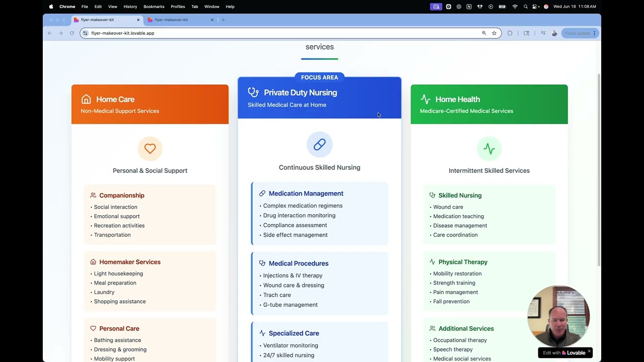Open the zoom magnifier icon in address bar
The height and width of the screenshot is (362, 644).
click(x=484, y=33)
